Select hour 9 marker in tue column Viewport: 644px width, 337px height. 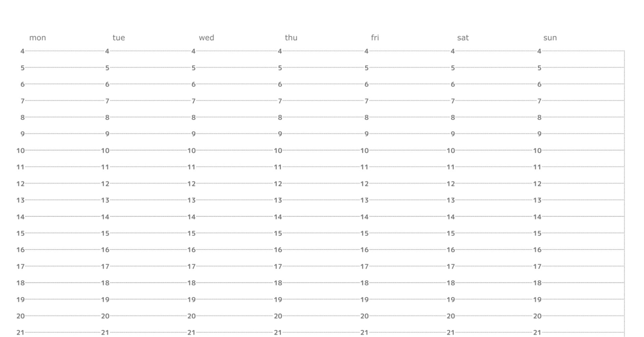[x=107, y=134]
